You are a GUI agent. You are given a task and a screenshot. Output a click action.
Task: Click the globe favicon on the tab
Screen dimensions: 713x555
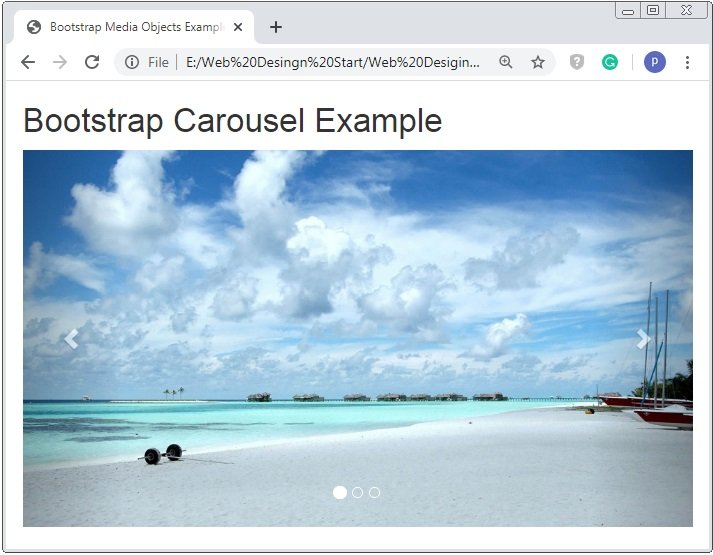[x=34, y=27]
